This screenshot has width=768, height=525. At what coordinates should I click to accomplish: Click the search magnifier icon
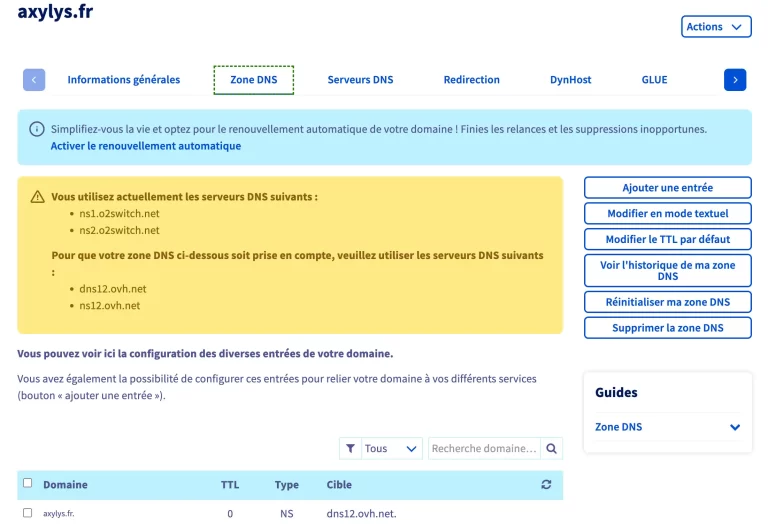click(x=552, y=449)
